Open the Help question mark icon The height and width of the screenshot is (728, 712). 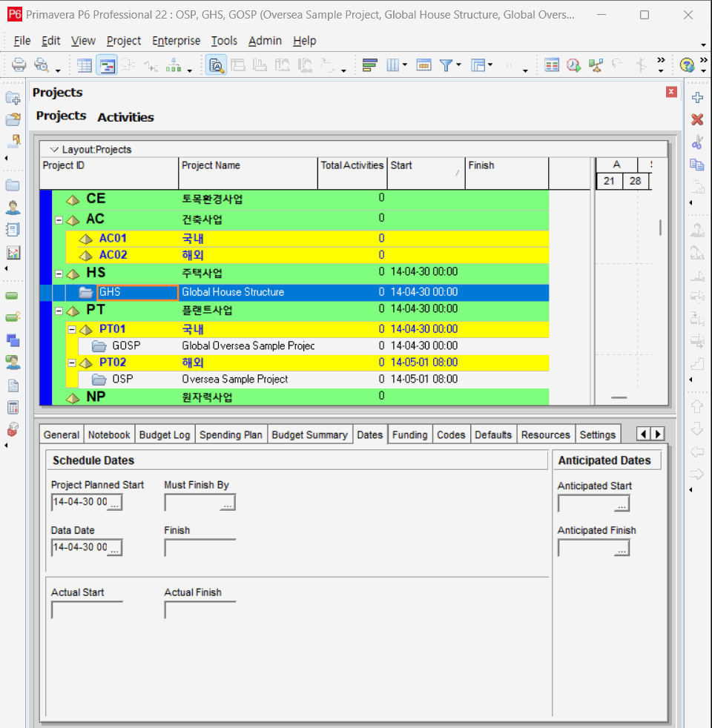(x=687, y=65)
